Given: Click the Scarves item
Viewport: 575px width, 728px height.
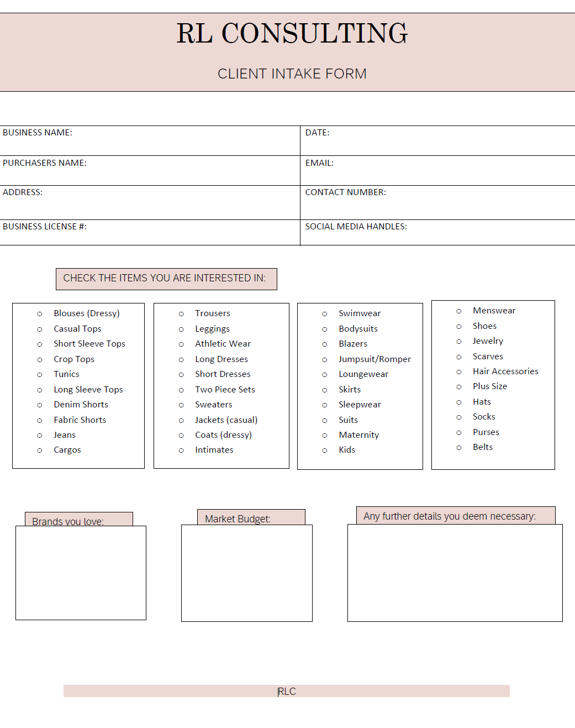Looking at the screenshot, I should 488,357.
